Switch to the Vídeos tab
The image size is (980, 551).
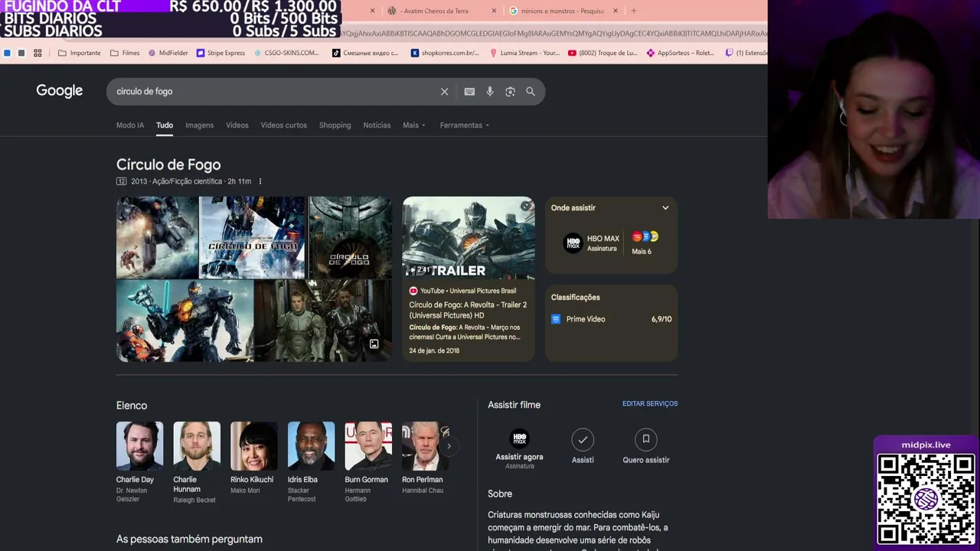(x=237, y=126)
